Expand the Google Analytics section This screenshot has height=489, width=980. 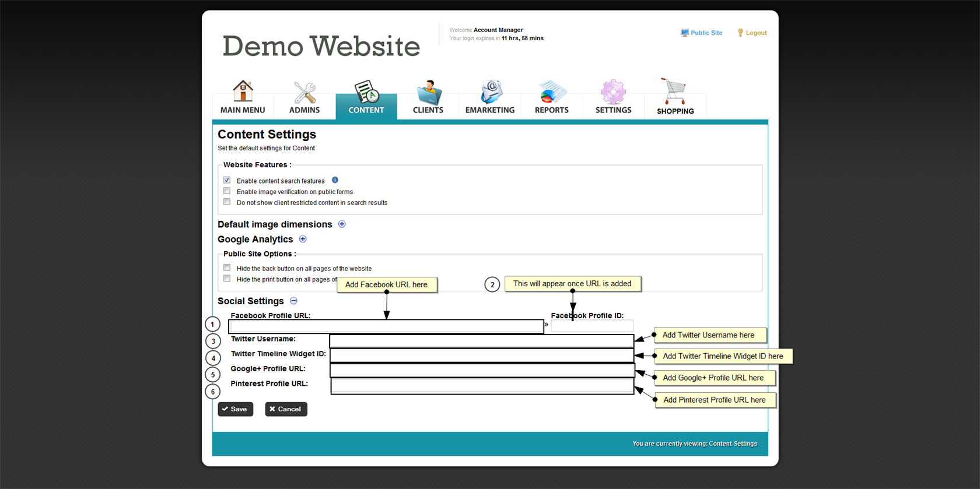coord(303,239)
